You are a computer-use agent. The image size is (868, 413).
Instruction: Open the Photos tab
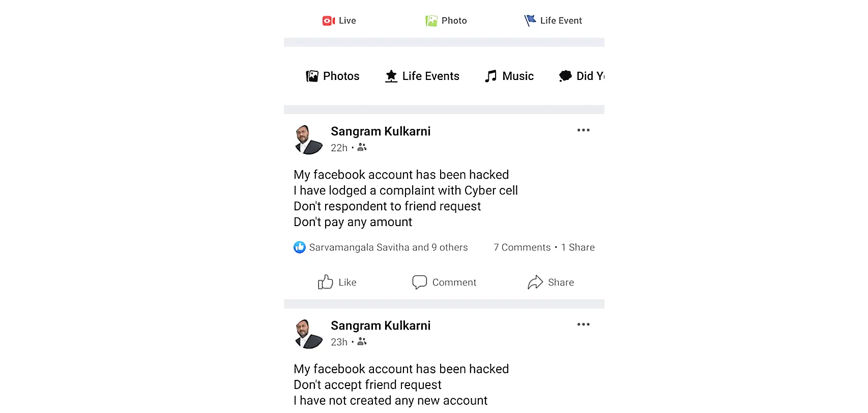pyautogui.click(x=333, y=76)
